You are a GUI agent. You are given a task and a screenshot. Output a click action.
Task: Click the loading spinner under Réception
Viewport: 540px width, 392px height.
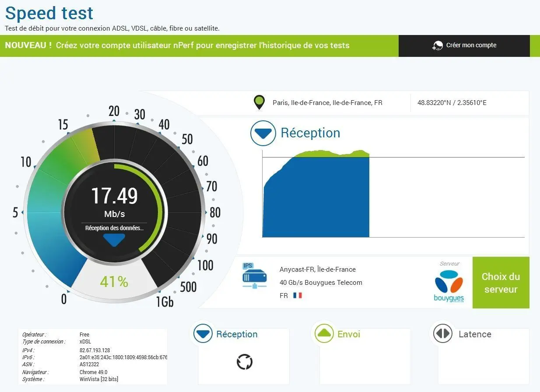(245, 362)
